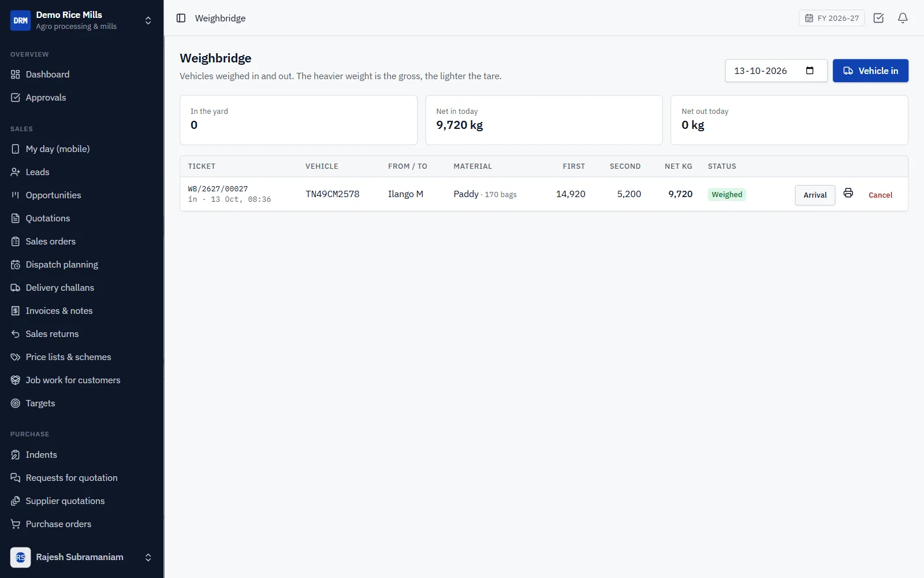Click the Delivery challans truck icon
Image resolution: width=924 pixels, height=578 pixels.
16,288
